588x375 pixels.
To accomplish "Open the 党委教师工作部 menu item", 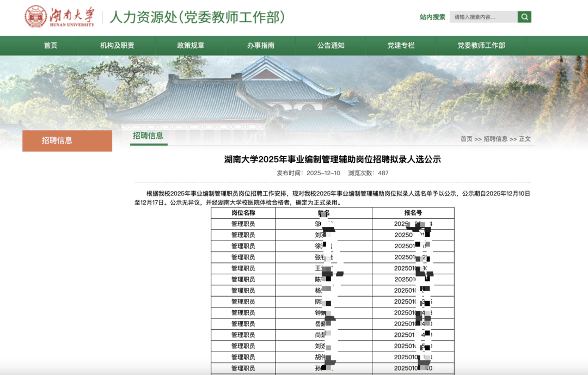I will [481, 46].
